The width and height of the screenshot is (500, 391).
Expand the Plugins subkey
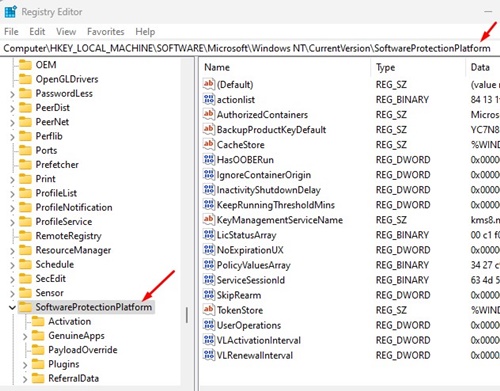tap(25, 365)
